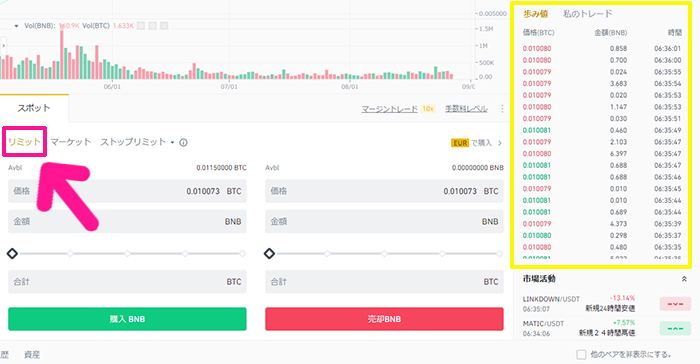Viewport: 700px width, 364px height.
Task: Open the 私のトレード tab
Action: tap(588, 14)
